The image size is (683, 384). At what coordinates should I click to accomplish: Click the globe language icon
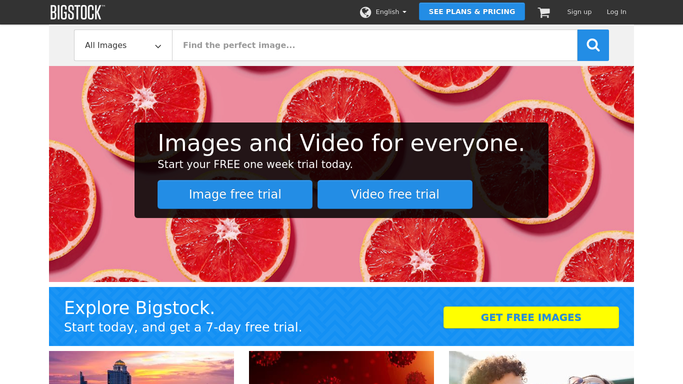(x=365, y=12)
